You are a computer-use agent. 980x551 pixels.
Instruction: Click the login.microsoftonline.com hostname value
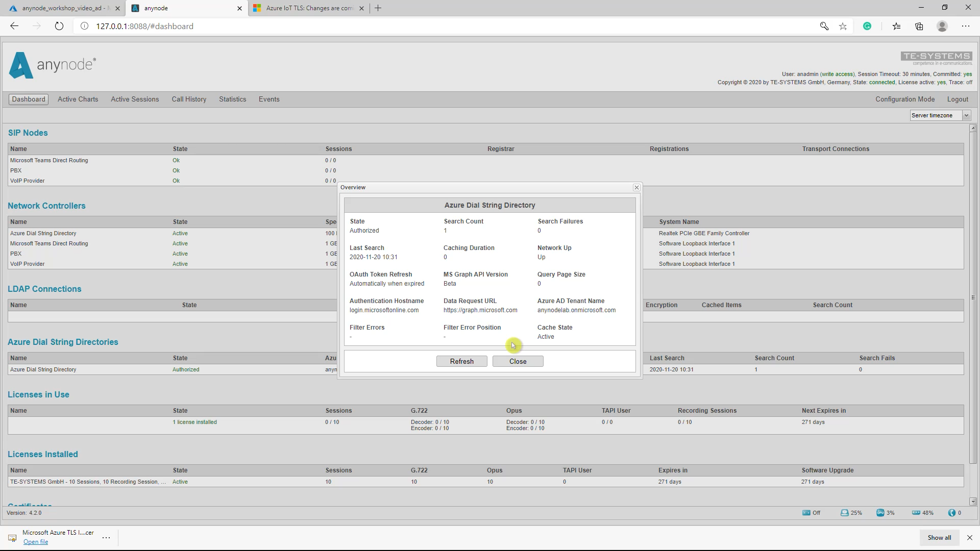(384, 310)
